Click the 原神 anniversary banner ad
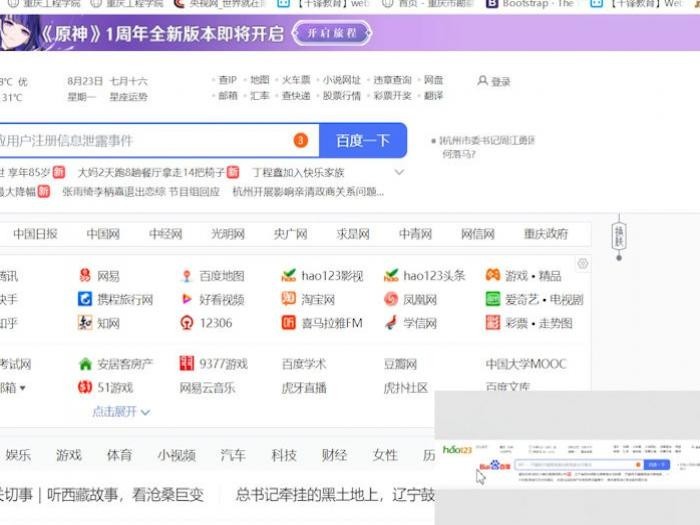The image size is (700, 525). [x=350, y=33]
